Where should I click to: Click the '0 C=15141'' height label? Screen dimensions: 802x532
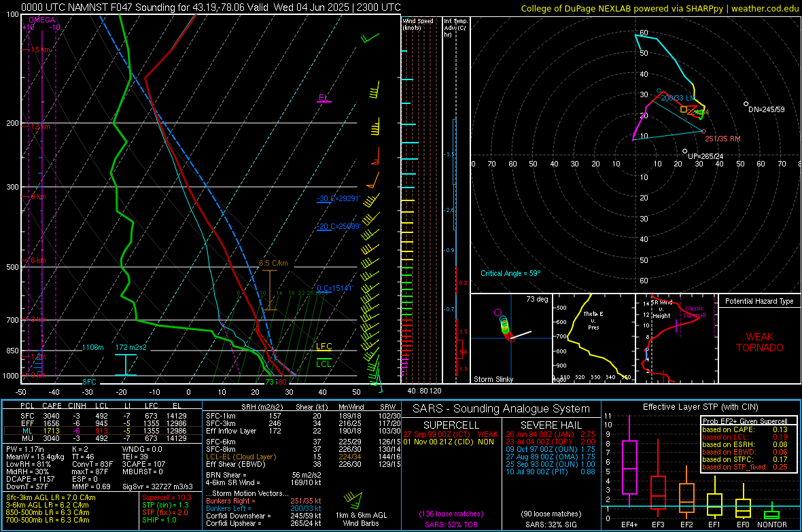(x=335, y=288)
